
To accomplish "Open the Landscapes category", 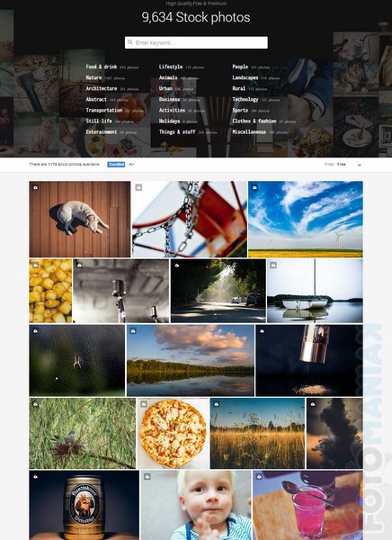I will (245, 77).
